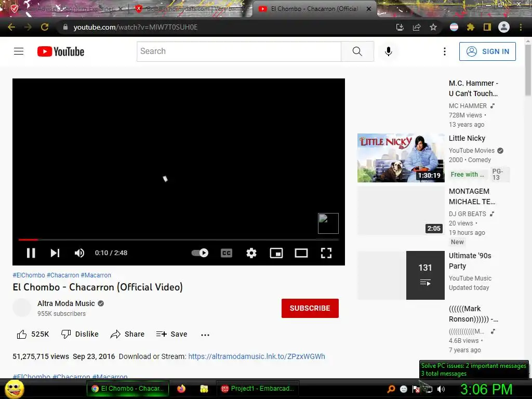Image resolution: width=532 pixels, height=399 pixels.
Task: Open the altramodamusic.lnk.to download link
Action: pos(257,356)
